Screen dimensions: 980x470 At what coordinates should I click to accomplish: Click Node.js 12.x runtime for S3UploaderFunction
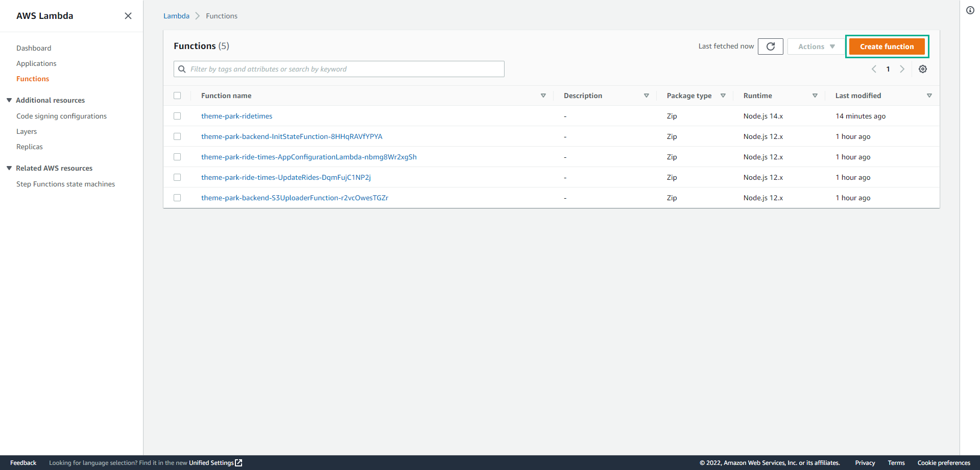[x=763, y=198]
